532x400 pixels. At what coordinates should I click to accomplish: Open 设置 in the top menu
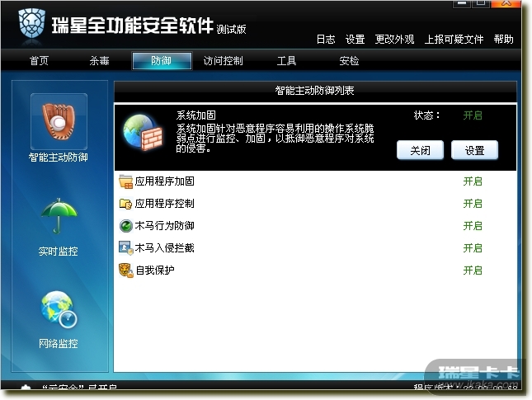click(x=355, y=40)
